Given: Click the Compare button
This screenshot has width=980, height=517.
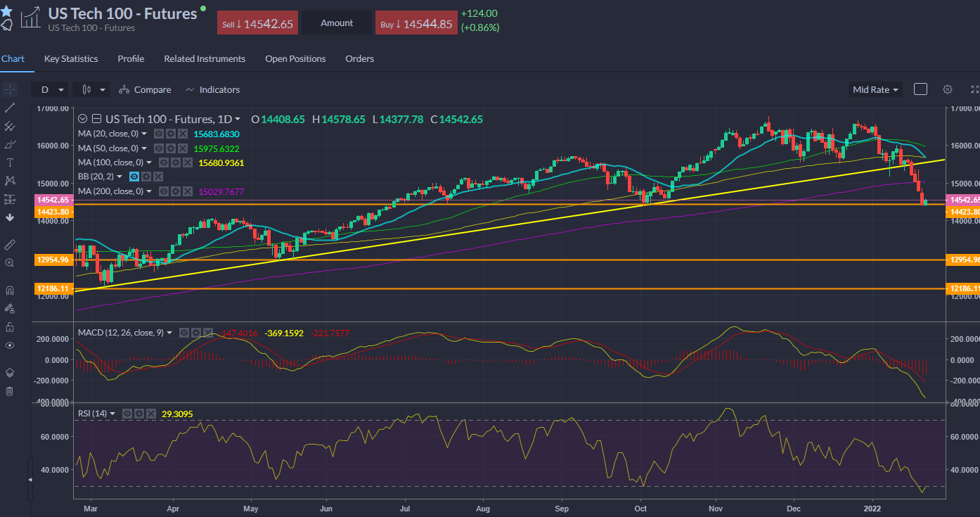Looking at the screenshot, I should (x=145, y=89).
